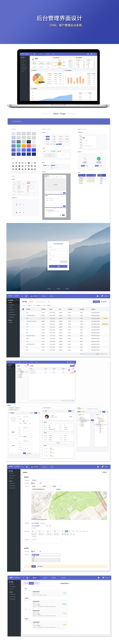The width and height of the screenshot is (119, 644).
Task: Select 用户信息 sub-tab
Action: click(26, 583)
